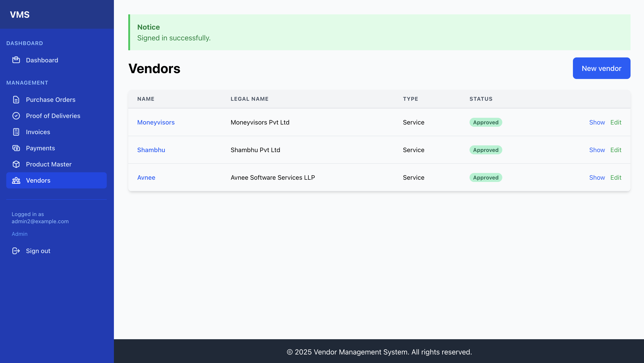
Task: Click Edit for Avnee Software Services LLP
Action: point(616,177)
